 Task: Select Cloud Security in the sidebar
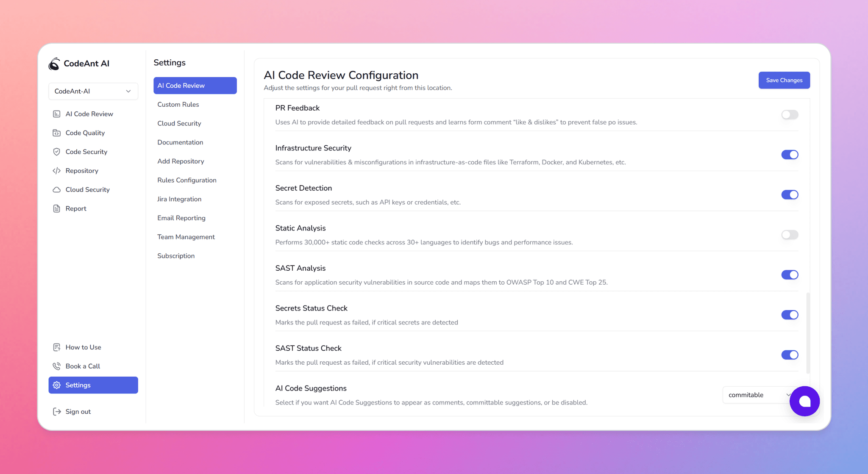point(87,189)
